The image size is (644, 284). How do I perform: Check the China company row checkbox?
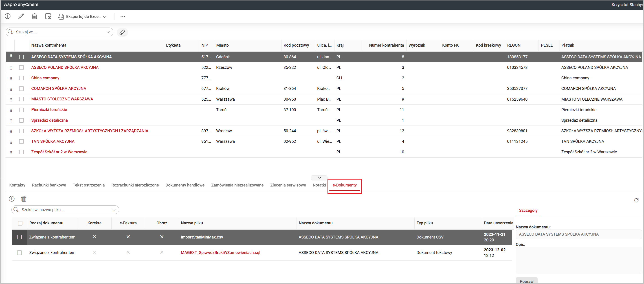pyautogui.click(x=22, y=78)
